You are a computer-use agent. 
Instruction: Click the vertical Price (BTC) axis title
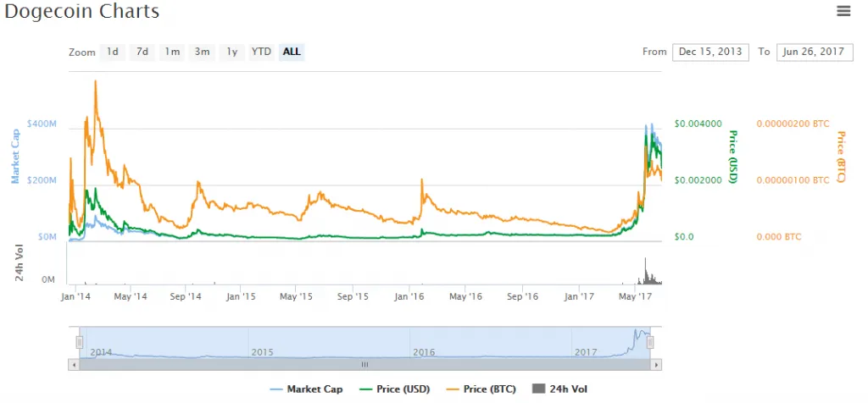point(842,157)
